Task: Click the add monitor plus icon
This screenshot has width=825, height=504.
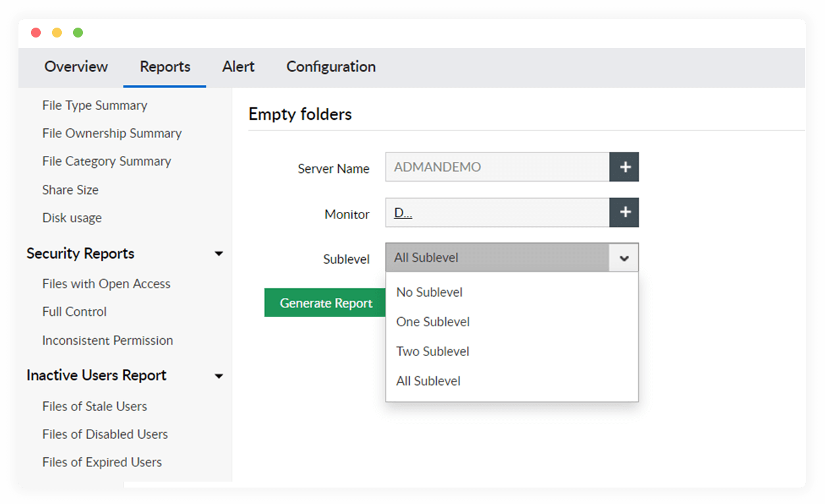Action: [x=623, y=213]
